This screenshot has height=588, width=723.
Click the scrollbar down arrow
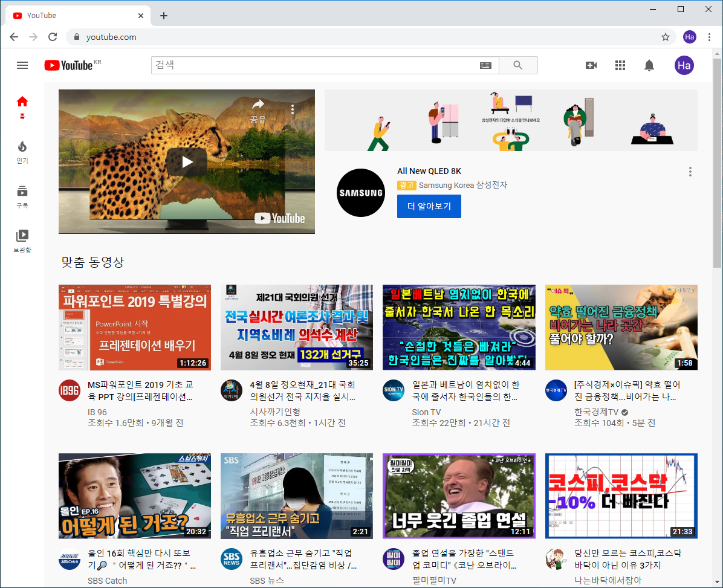[717, 582]
